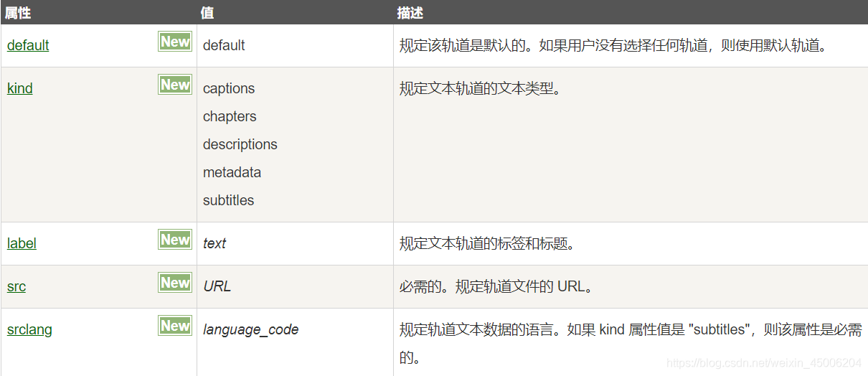Select the italic 'URL' value
The image size is (868, 376).
click(217, 286)
